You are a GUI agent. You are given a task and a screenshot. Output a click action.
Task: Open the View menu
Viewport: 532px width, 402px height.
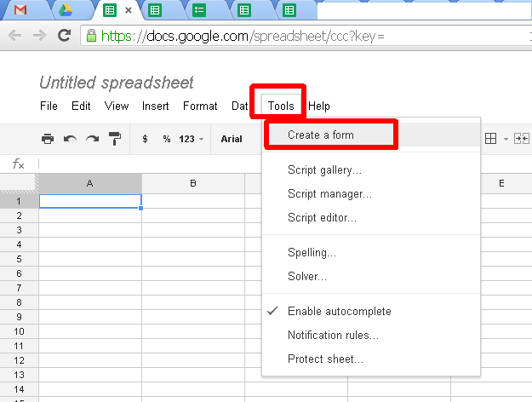[x=117, y=106]
